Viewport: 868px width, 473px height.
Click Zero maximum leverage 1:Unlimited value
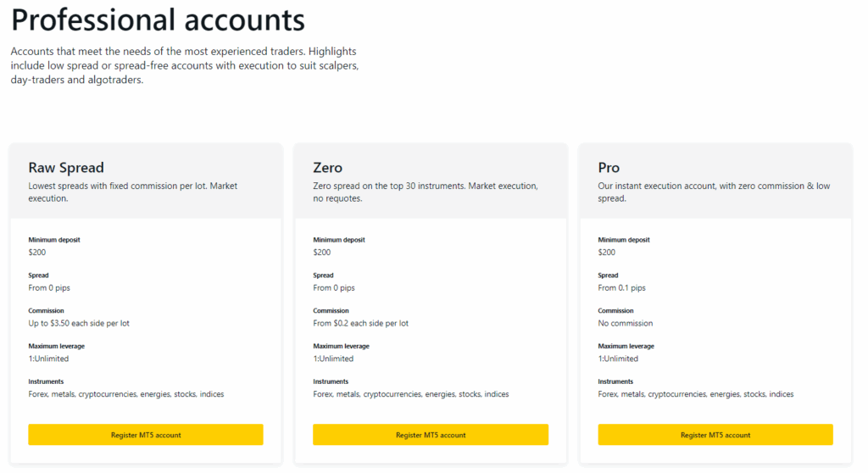(333, 359)
